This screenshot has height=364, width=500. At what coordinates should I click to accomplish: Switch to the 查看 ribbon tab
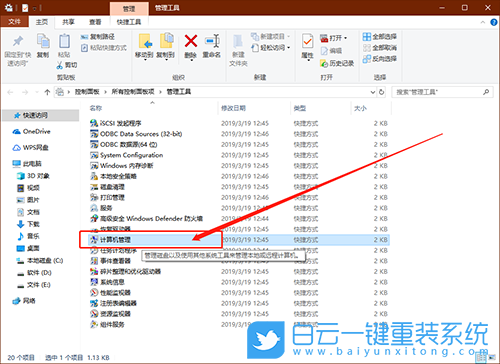tap(95, 22)
